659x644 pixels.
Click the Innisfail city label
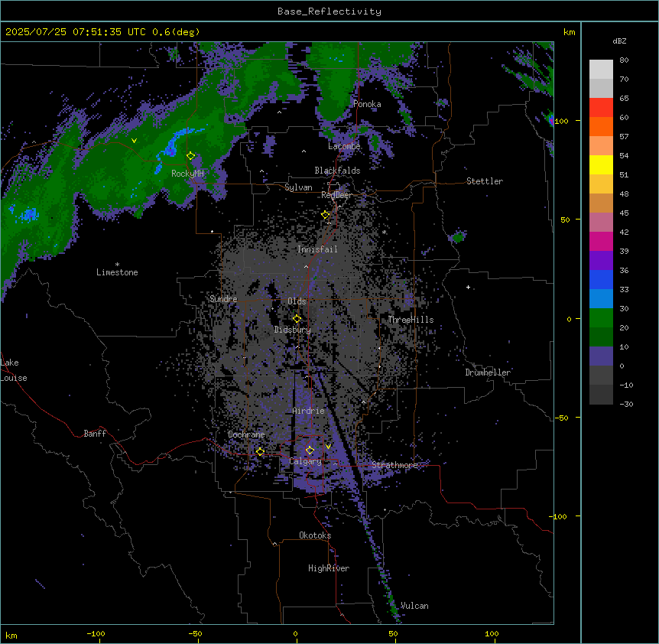tap(317, 249)
